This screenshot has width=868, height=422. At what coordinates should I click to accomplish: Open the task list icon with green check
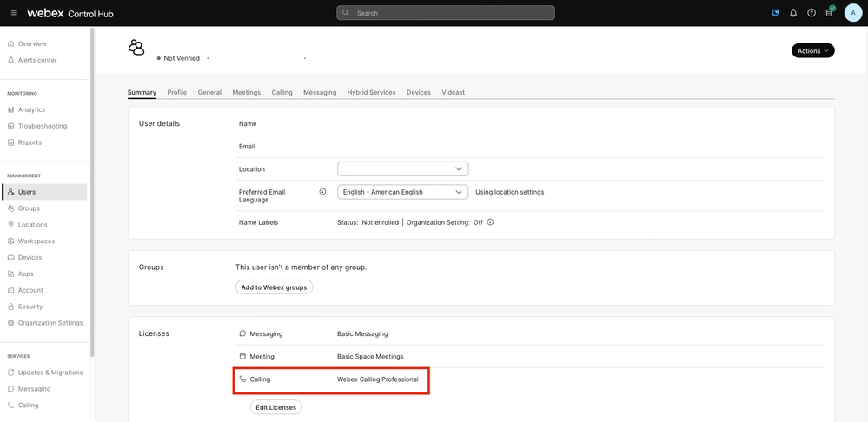[830, 12]
